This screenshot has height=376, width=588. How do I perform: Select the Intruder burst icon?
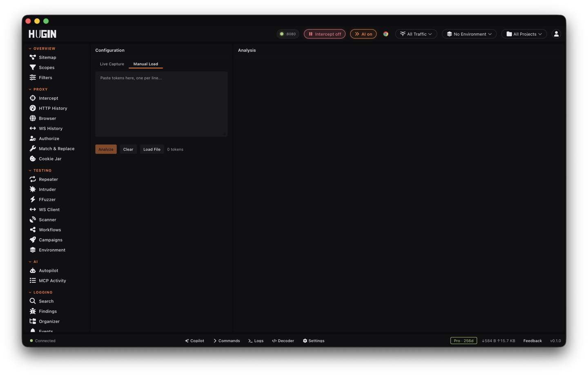point(33,189)
